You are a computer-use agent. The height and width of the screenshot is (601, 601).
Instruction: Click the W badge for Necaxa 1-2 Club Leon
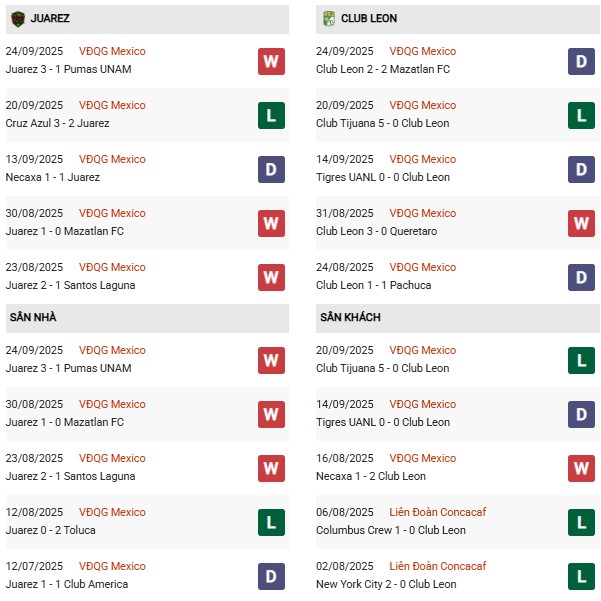(581, 468)
